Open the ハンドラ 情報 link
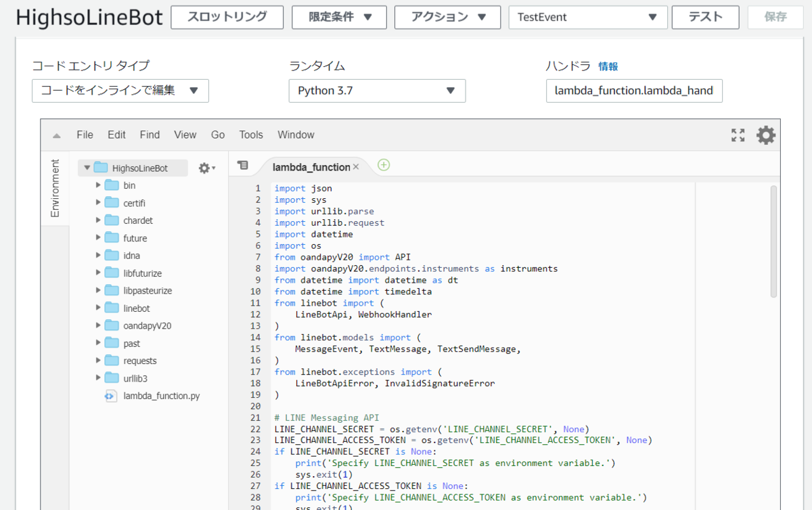The width and height of the screenshot is (812, 510). (x=608, y=66)
